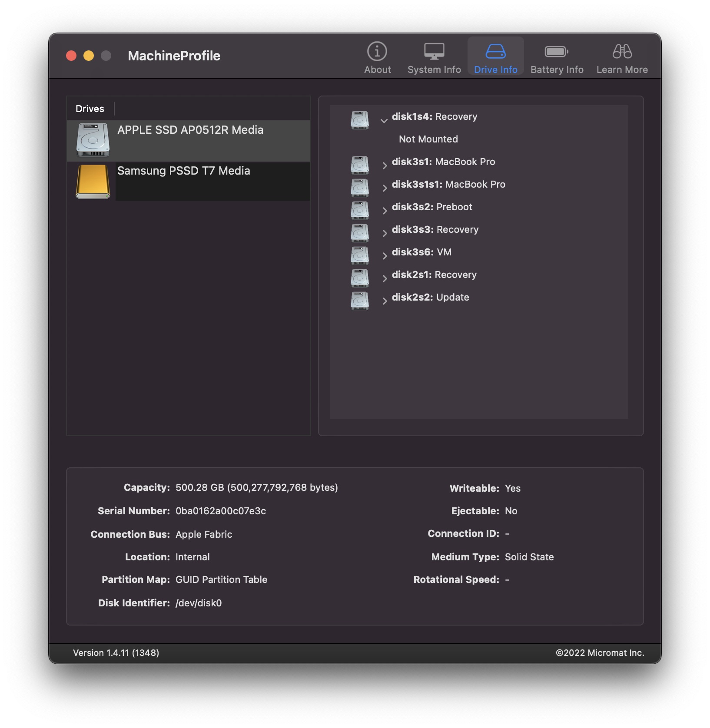
Task: Click Ejectable value No
Action: point(511,511)
